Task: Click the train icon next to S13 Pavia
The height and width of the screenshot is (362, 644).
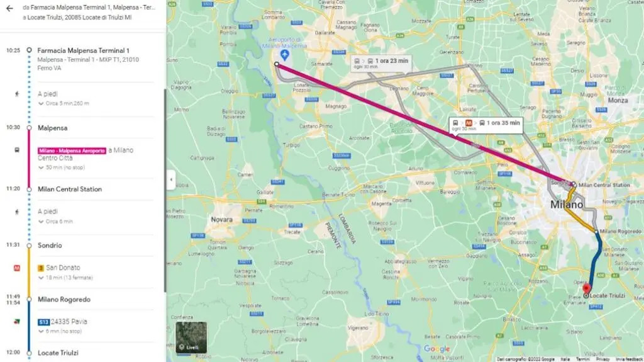Action: pos(17,322)
